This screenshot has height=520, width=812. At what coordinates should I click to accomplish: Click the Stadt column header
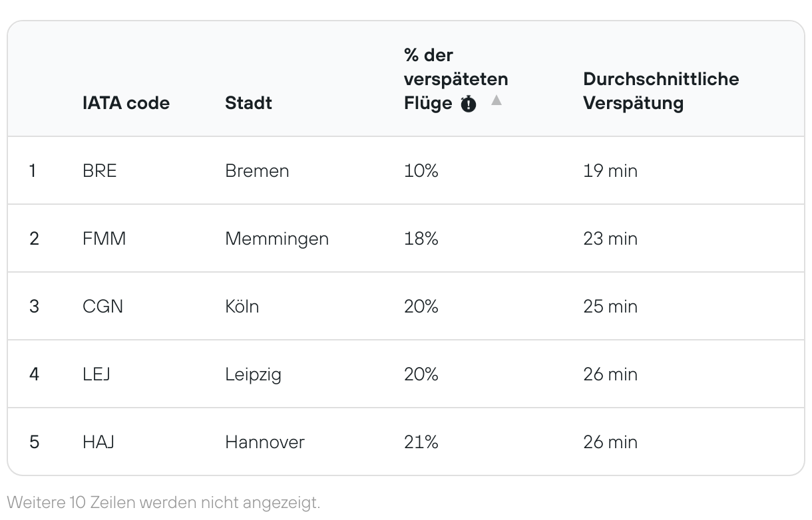coord(248,103)
